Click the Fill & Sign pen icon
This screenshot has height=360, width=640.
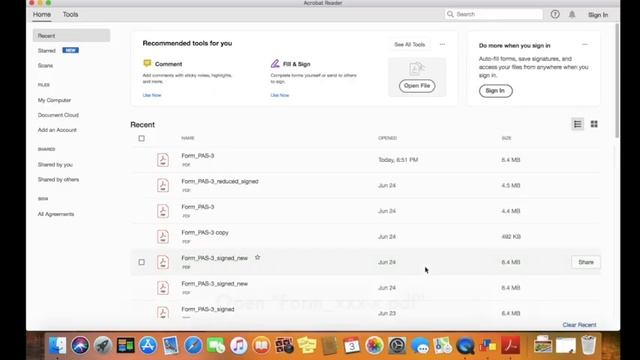click(275, 63)
